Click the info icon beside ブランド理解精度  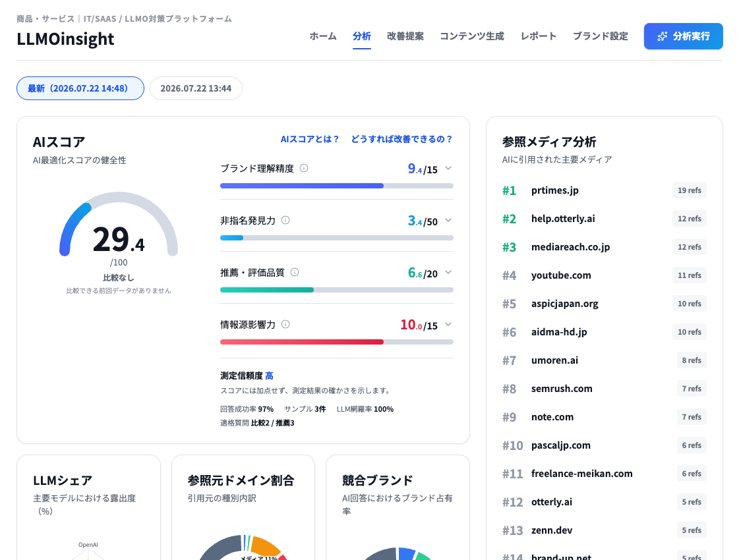[304, 168]
